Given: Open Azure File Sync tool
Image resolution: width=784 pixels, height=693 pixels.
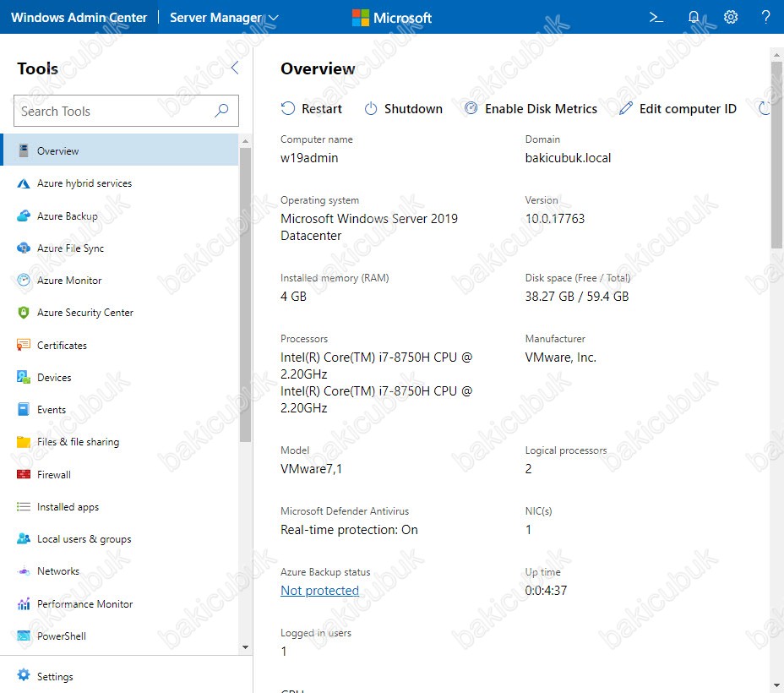Looking at the screenshot, I should point(121,248).
